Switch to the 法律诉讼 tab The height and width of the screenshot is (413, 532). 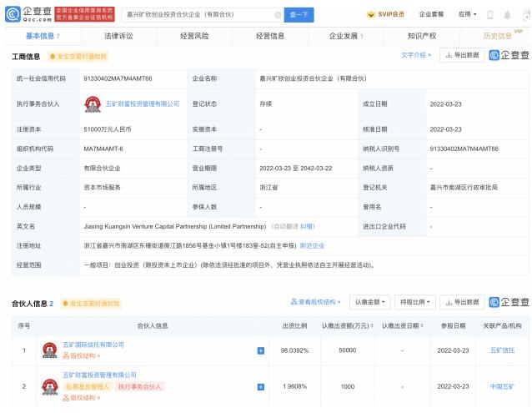click(x=118, y=36)
